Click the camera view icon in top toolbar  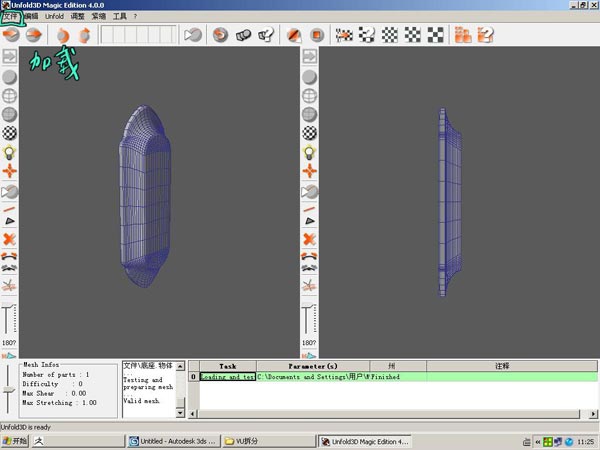[193, 35]
